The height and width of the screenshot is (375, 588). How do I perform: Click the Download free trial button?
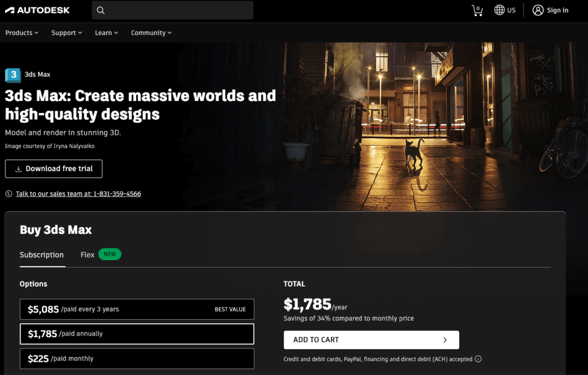point(53,169)
